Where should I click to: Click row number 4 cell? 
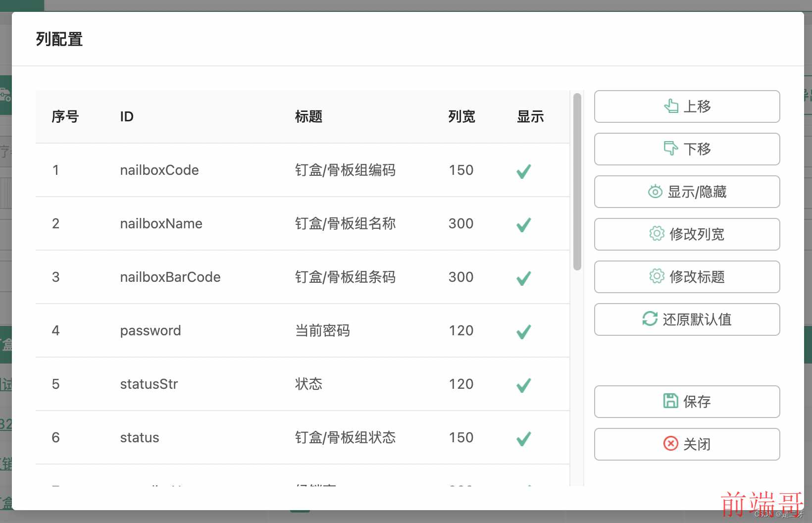point(56,330)
